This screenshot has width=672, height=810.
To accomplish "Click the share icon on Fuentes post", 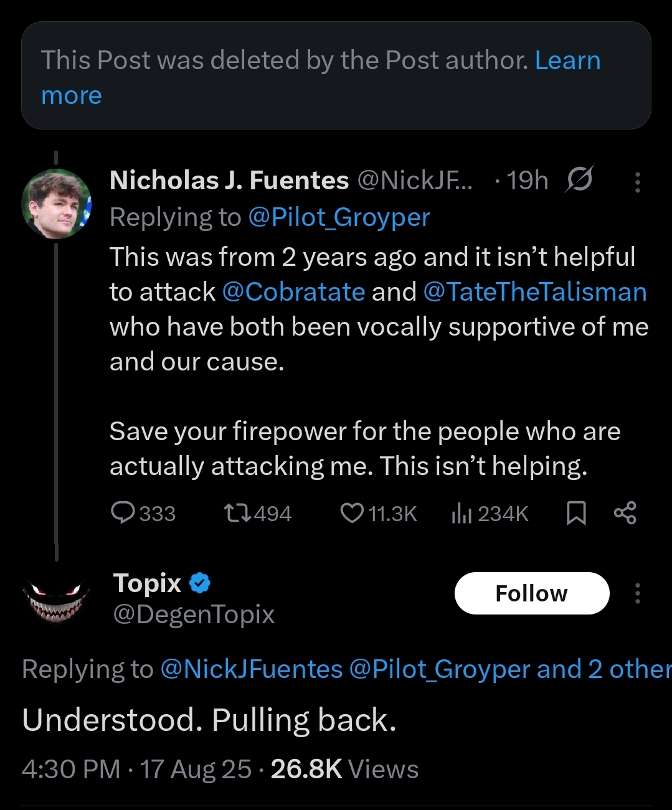I will coord(625,513).
